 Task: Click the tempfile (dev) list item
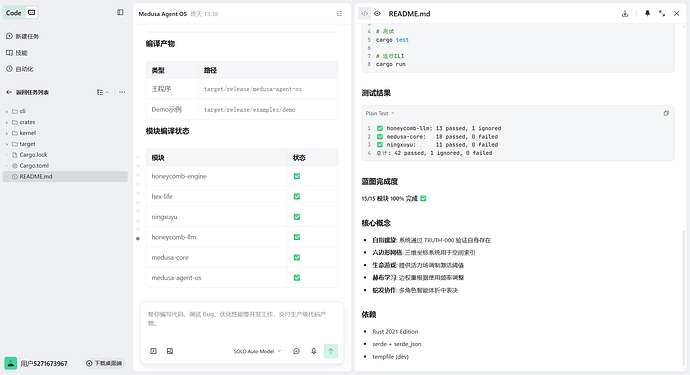pyautogui.click(x=390, y=357)
